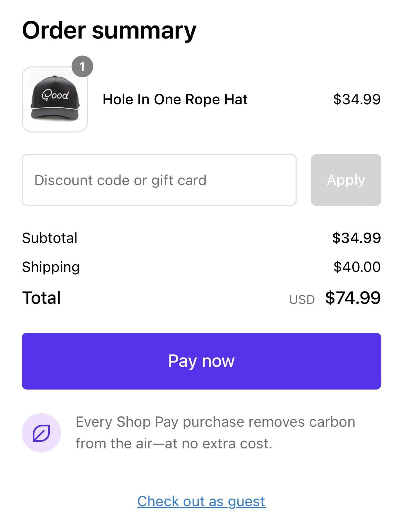This screenshot has height=532, width=403.
Task: Click the purple leaf carbon removal icon
Action: (41, 433)
